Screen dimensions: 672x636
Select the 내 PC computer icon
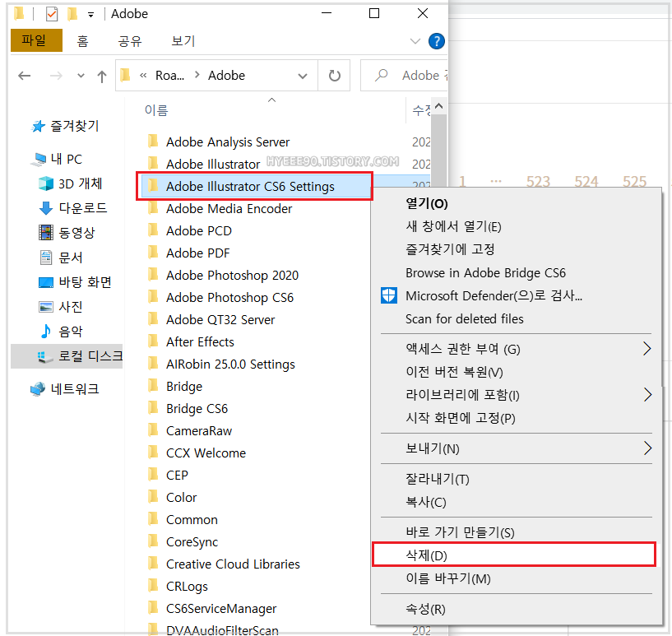38,160
